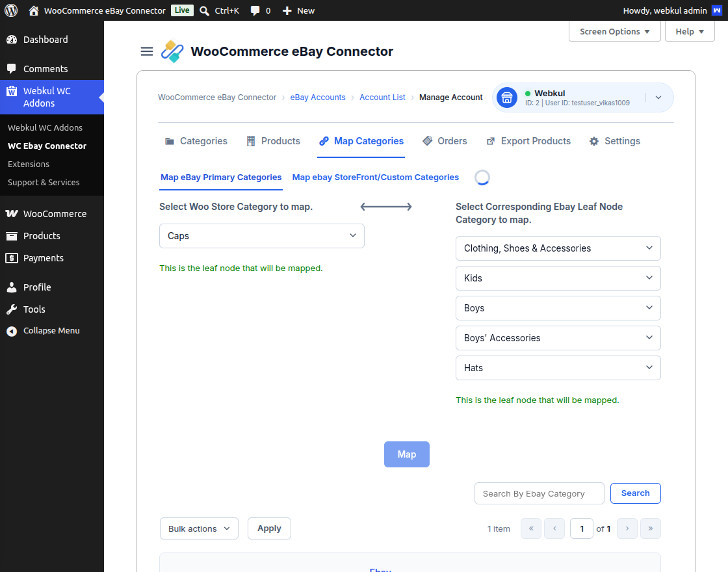Open the Webkul WC Addons submenu link
This screenshot has height=572, width=728.
pyautogui.click(x=45, y=127)
